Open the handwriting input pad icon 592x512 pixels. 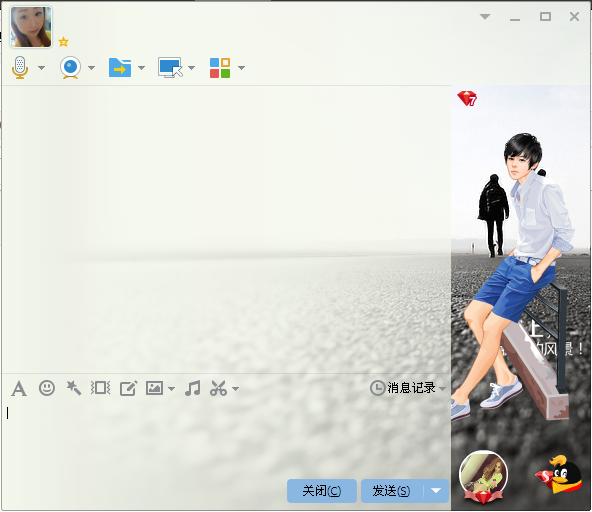tap(128, 388)
